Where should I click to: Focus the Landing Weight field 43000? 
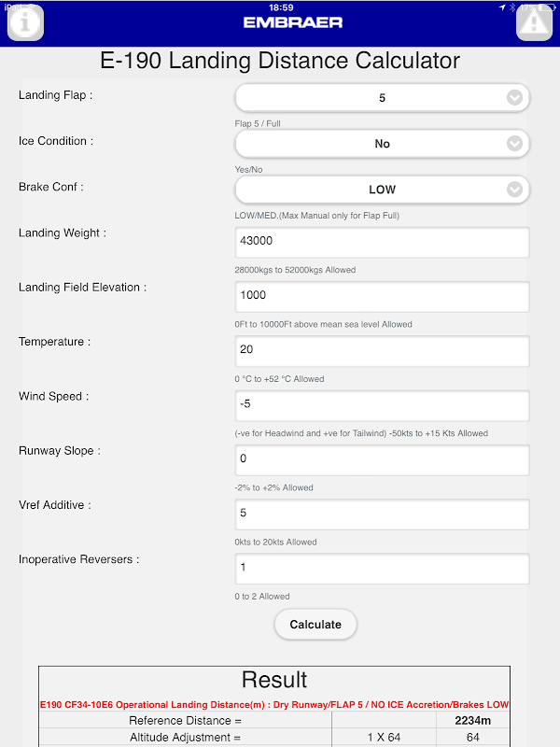(x=382, y=242)
